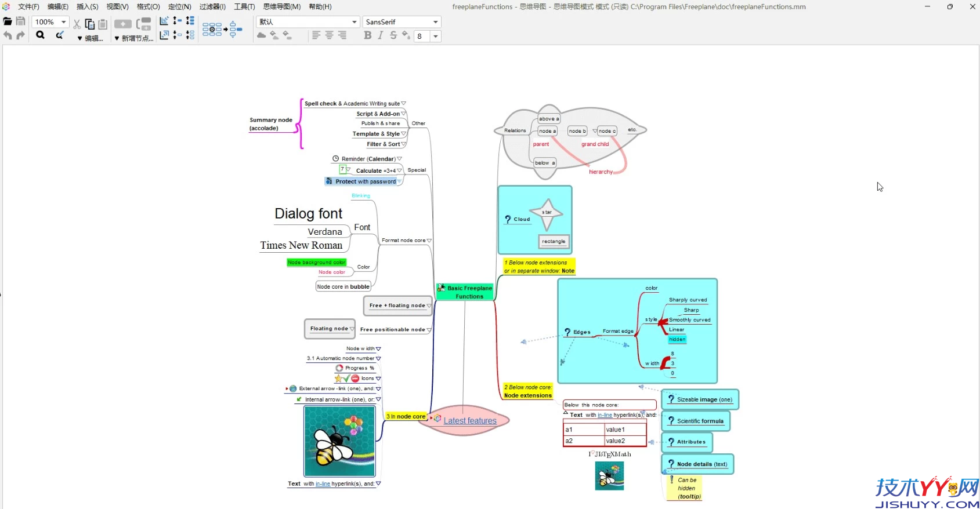Toggle italic text formatting
The width and height of the screenshot is (980, 509).
pos(381,35)
